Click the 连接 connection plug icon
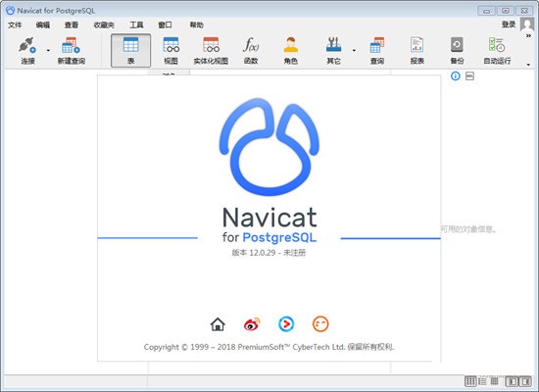 (27, 45)
